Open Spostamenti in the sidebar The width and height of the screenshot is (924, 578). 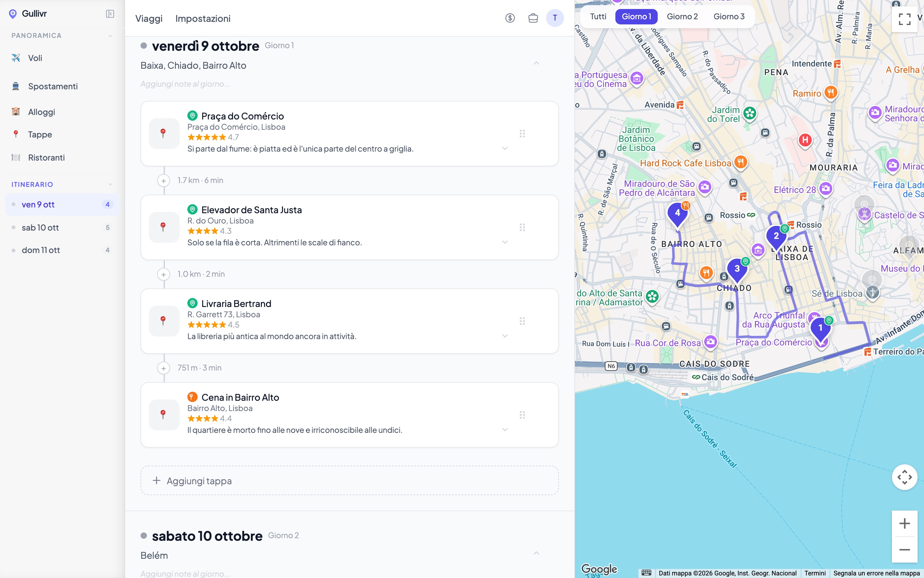pos(63,86)
